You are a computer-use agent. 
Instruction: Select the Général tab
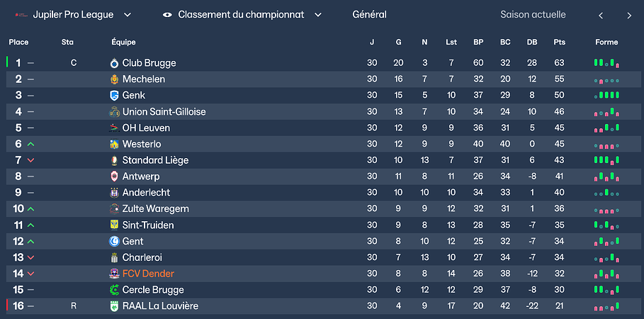tap(369, 15)
